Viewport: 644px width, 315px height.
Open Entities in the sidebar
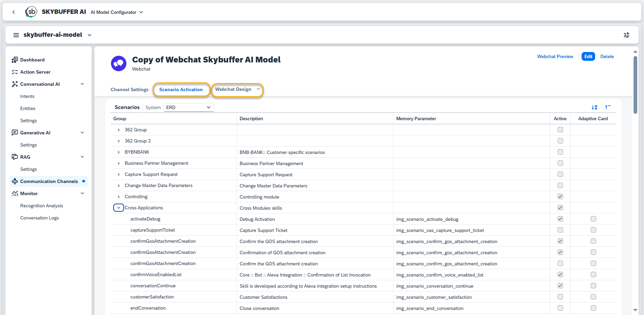[x=28, y=108]
